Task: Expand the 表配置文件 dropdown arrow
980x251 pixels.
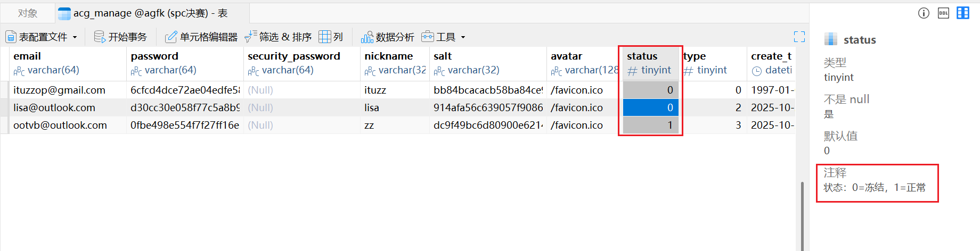Action: point(75,37)
